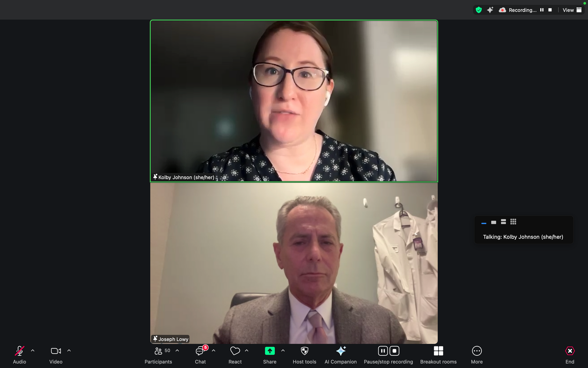The height and width of the screenshot is (368, 588).
Task: Click the green encryption shield icon
Action: 479,10
